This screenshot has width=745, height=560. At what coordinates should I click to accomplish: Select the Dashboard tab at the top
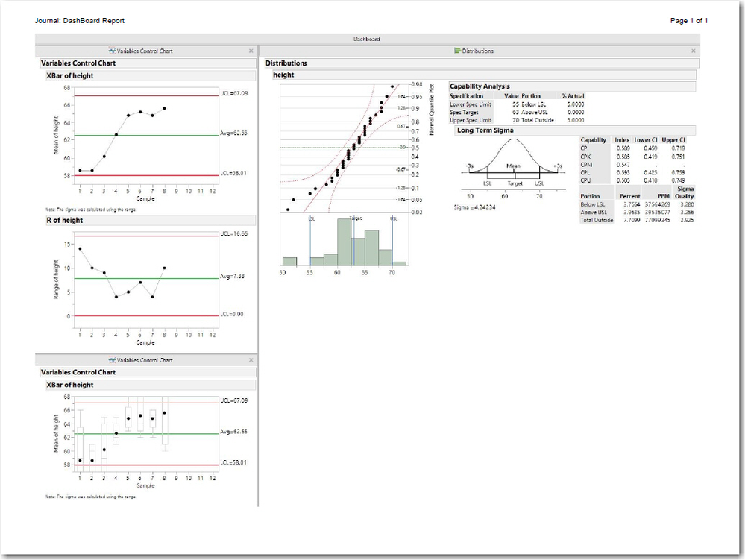366,39
